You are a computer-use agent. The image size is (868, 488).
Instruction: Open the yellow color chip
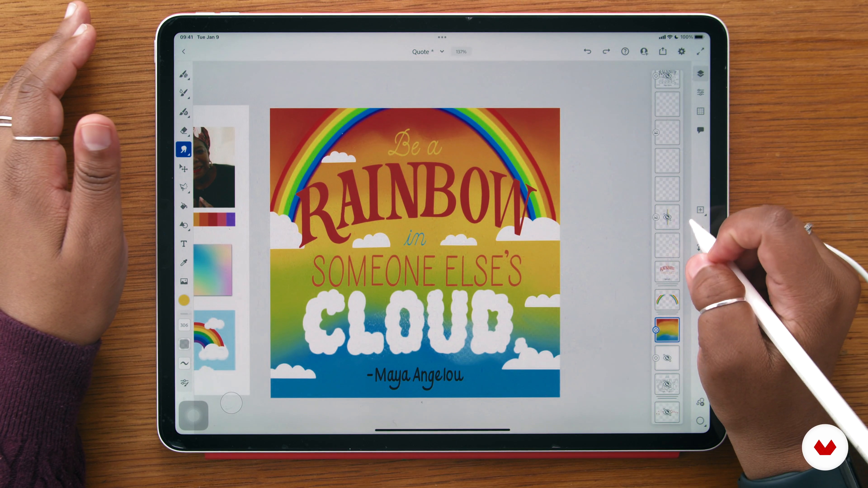[x=184, y=300]
